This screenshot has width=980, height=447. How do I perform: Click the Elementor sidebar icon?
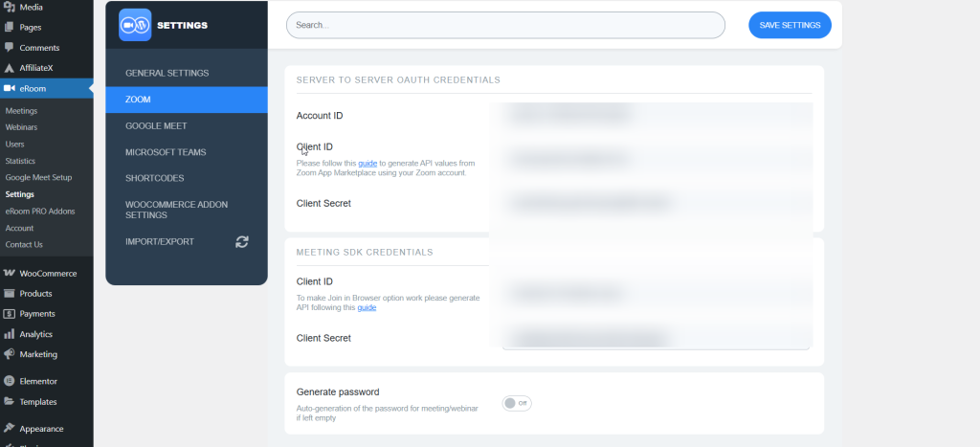10,381
